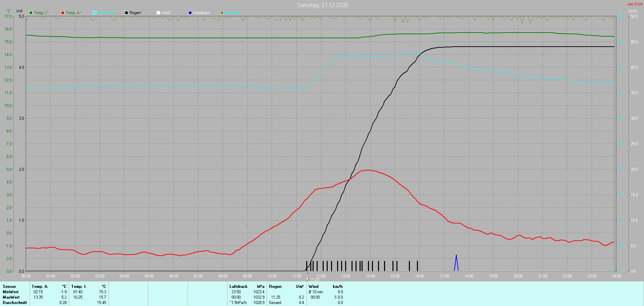Select the 'Empfang' legend label

tap(232, 13)
